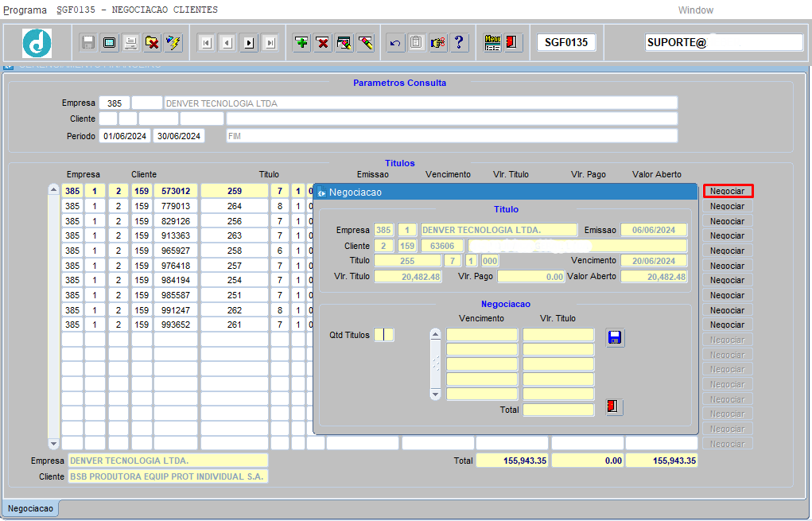The image size is (812, 521).
Task: Click Emissao value 06/06/2024 in dialog
Action: [654, 230]
